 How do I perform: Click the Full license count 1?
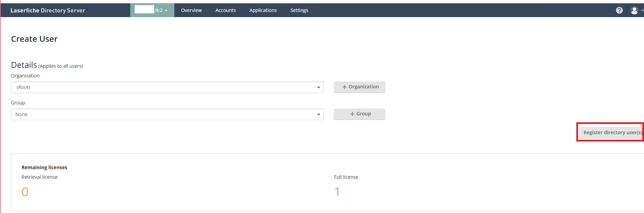click(337, 192)
